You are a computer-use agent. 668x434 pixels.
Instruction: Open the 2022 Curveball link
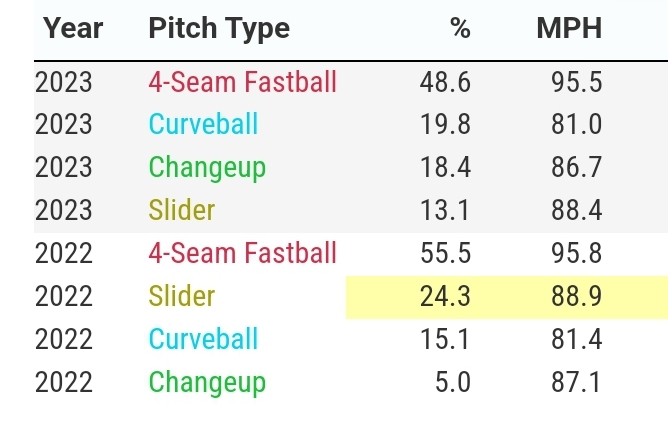203,339
